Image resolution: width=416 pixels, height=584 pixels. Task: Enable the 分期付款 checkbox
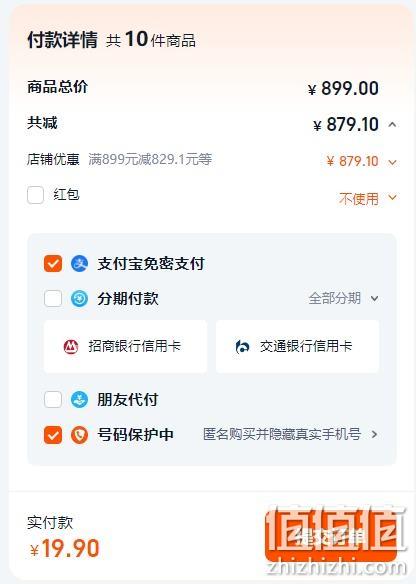click(x=53, y=298)
